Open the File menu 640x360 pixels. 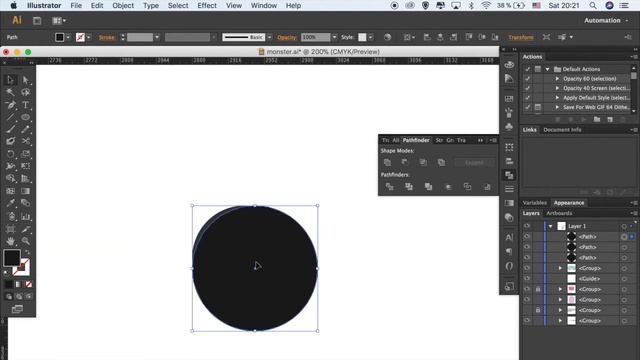(x=76, y=6)
